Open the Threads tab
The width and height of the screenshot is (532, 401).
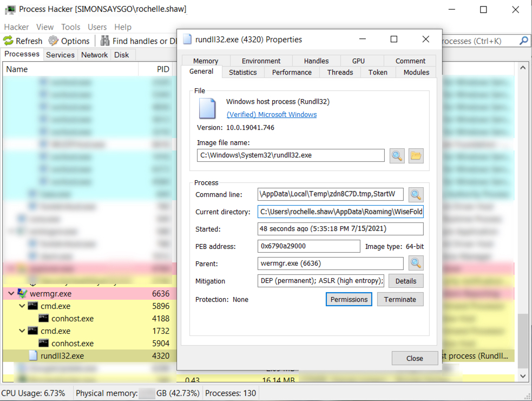point(340,73)
